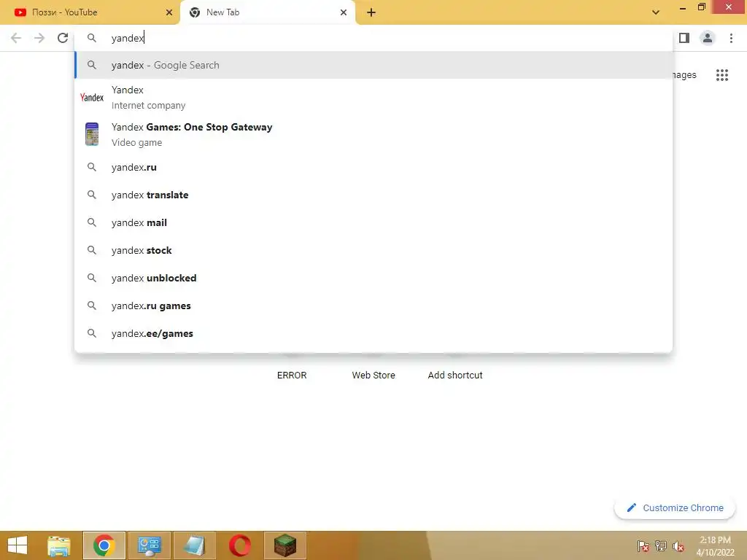
Task: Select Yandex Internet company suggestion
Action: [x=373, y=98]
